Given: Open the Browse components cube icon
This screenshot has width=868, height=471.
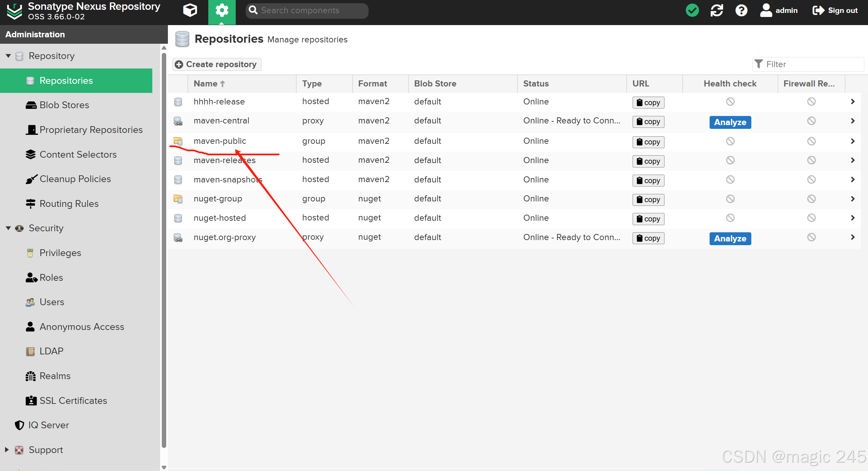Looking at the screenshot, I should [190, 11].
